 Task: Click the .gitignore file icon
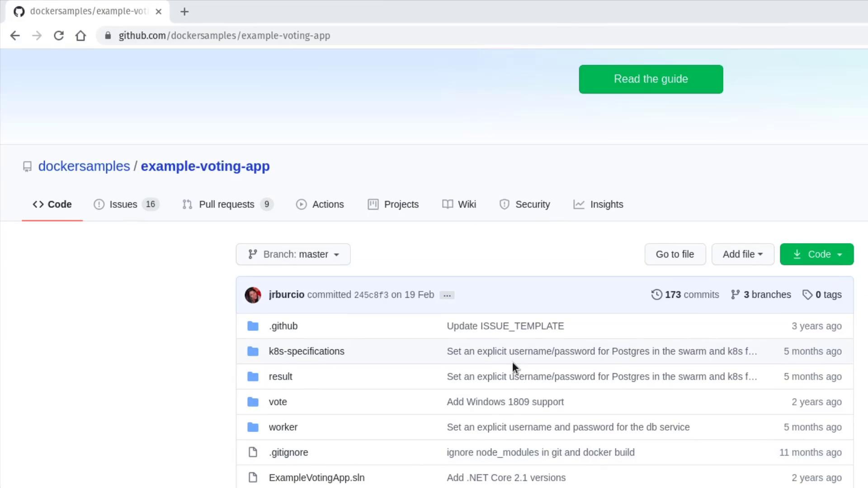(253, 452)
